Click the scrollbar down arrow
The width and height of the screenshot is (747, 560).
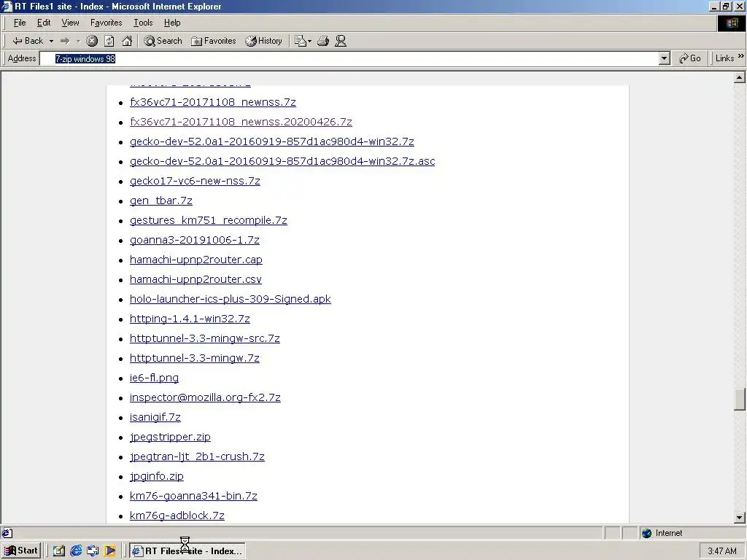pyautogui.click(x=740, y=517)
